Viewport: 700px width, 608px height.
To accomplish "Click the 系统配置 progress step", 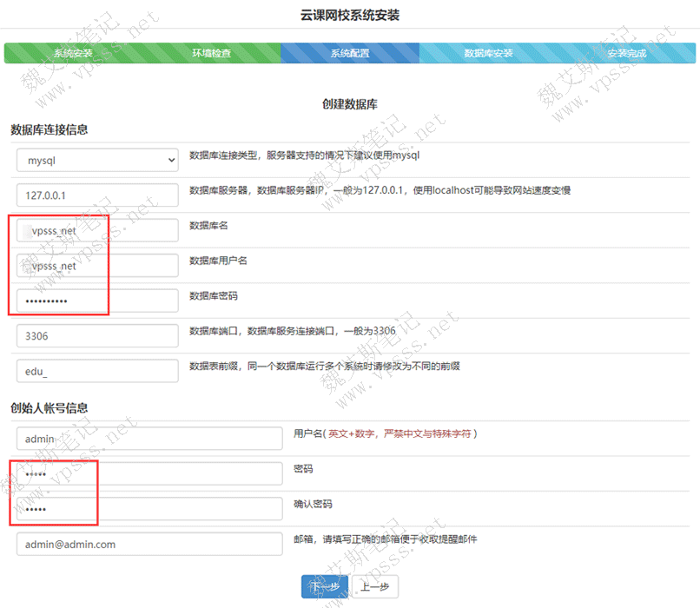I will point(349,53).
